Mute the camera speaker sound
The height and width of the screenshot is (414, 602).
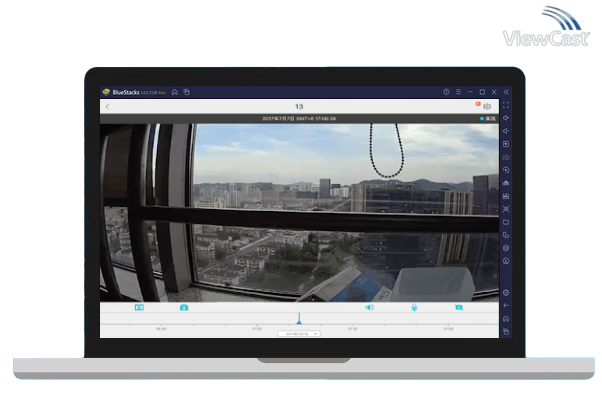coord(369,308)
